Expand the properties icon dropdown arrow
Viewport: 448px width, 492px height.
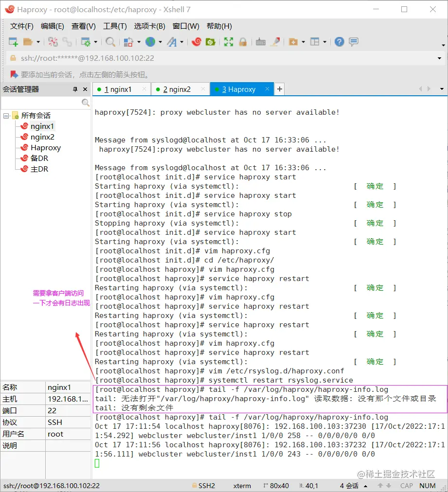96,42
